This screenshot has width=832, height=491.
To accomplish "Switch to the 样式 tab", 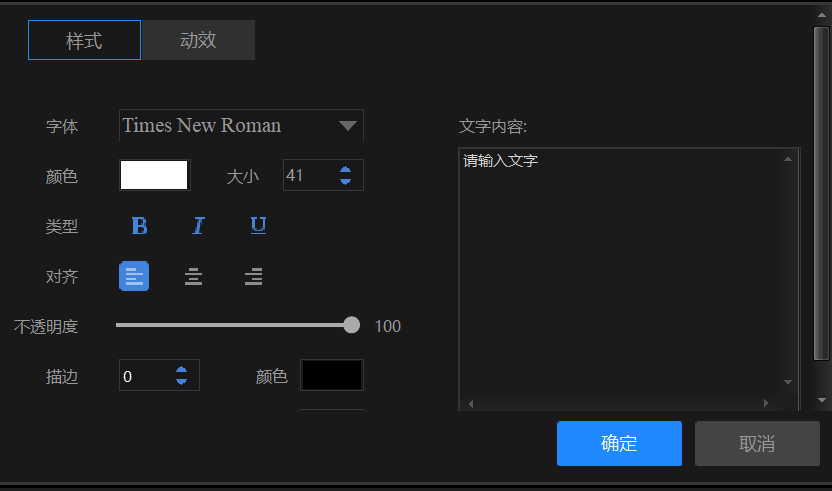I will coord(84,41).
